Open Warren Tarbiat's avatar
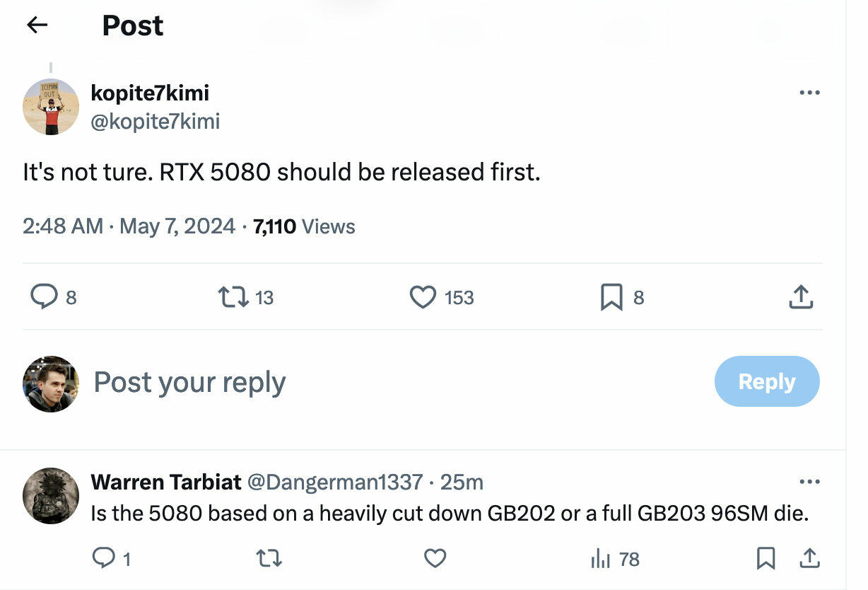This screenshot has width=868, height=590. (x=51, y=496)
